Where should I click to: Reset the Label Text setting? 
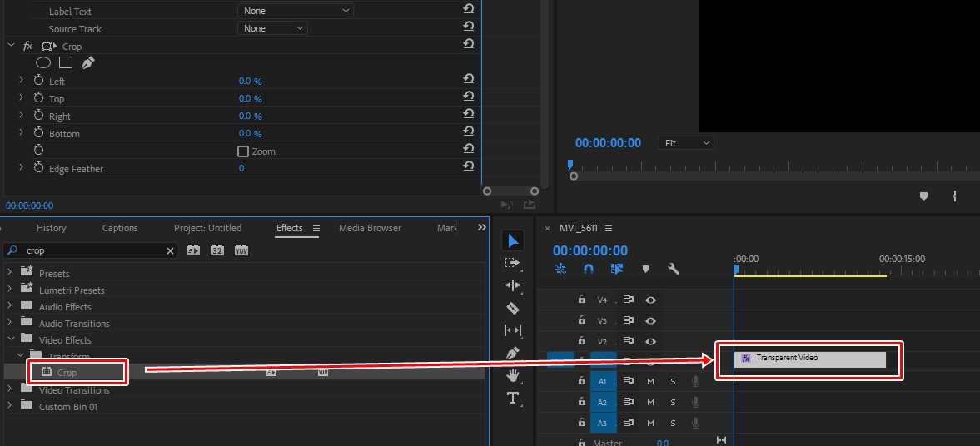468,9
